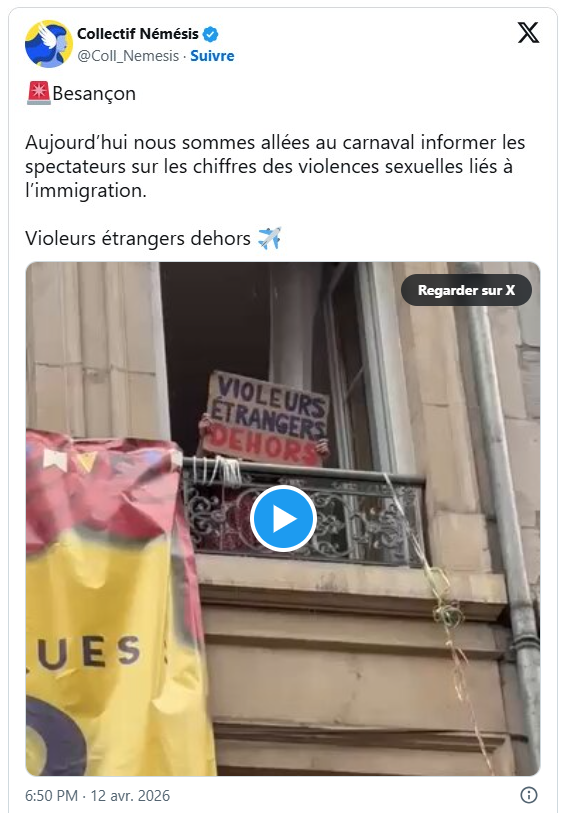Click the tweet text about carnaval
This screenshot has height=824, width=566.
point(275,166)
